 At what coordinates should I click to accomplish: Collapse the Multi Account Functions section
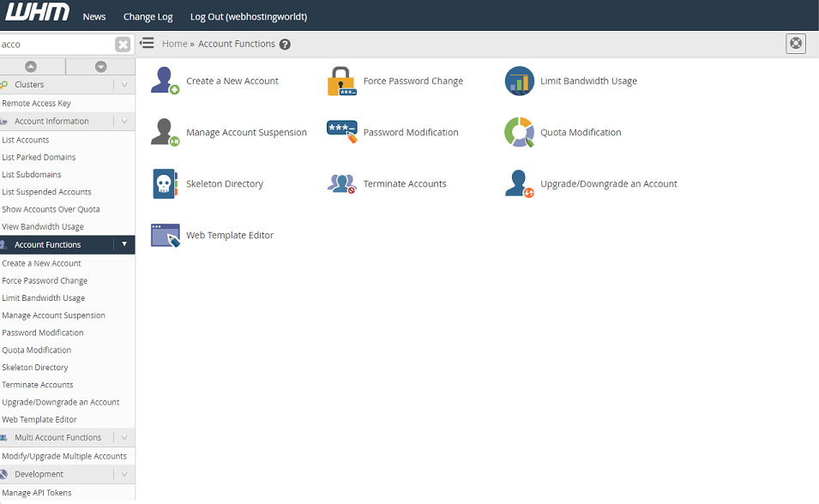coord(124,438)
